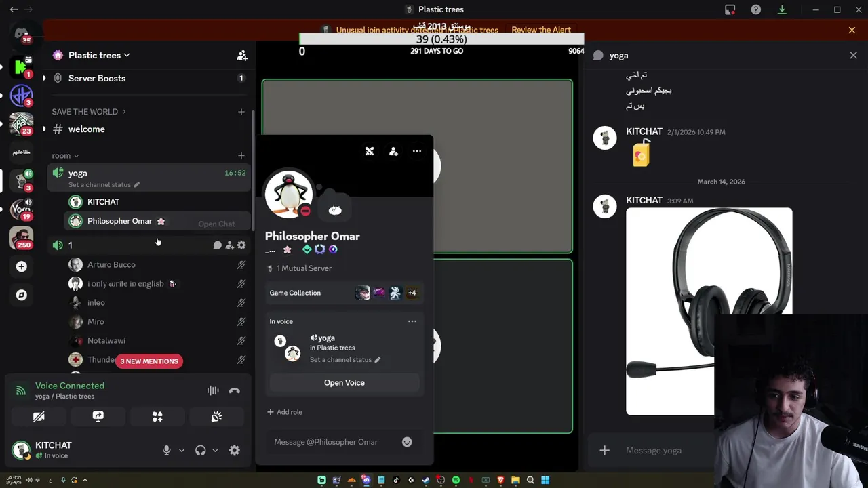868x488 pixels.
Task: Open Spotify from the taskbar
Action: [x=456, y=480]
